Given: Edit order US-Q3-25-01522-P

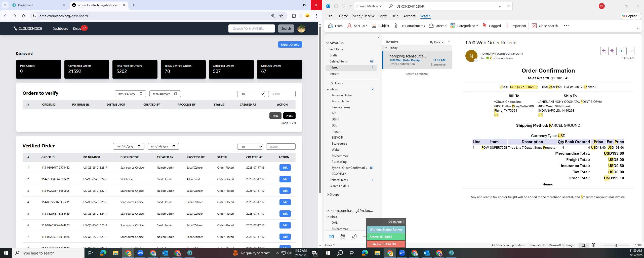Looking at the screenshot, I should [285, 179].
